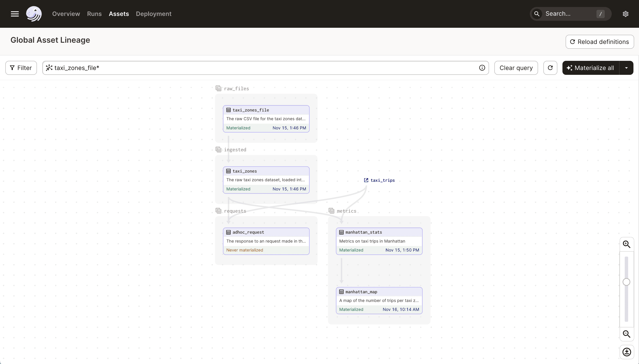Click the filter icon to open filters
Screen dimensions: 639x364
click(12, 68)
